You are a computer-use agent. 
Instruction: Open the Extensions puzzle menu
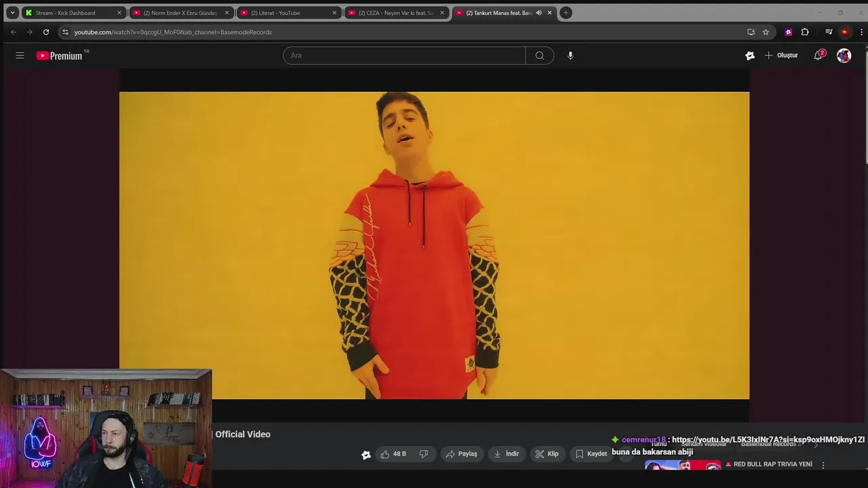[x=805, y=32]
